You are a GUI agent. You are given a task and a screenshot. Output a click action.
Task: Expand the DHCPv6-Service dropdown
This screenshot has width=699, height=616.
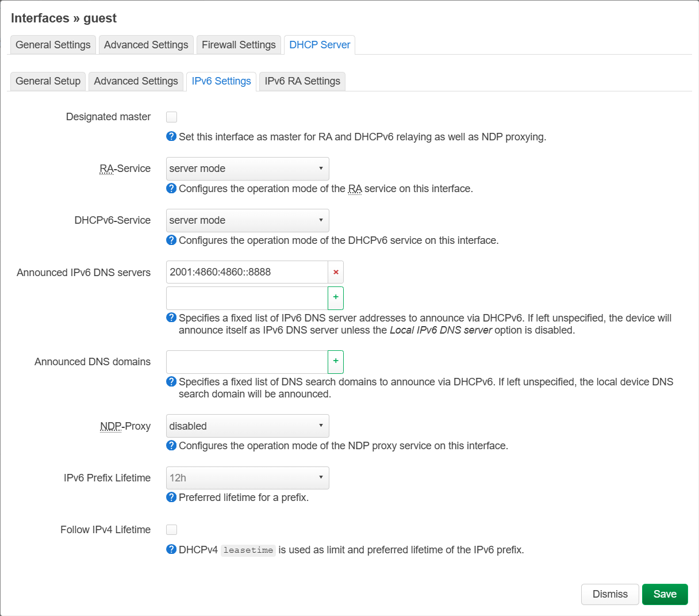(x=247, y=220)
